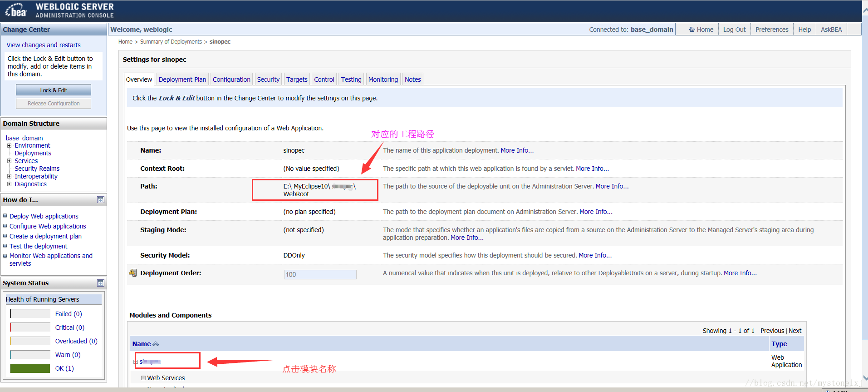868x392 pixels.
Task: Open More Info for Path field
Action: [x=612, y=186]
